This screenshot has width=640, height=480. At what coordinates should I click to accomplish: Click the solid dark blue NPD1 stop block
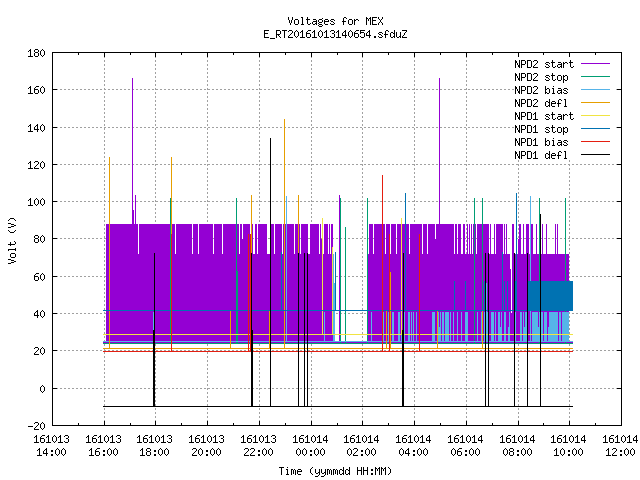551,296
